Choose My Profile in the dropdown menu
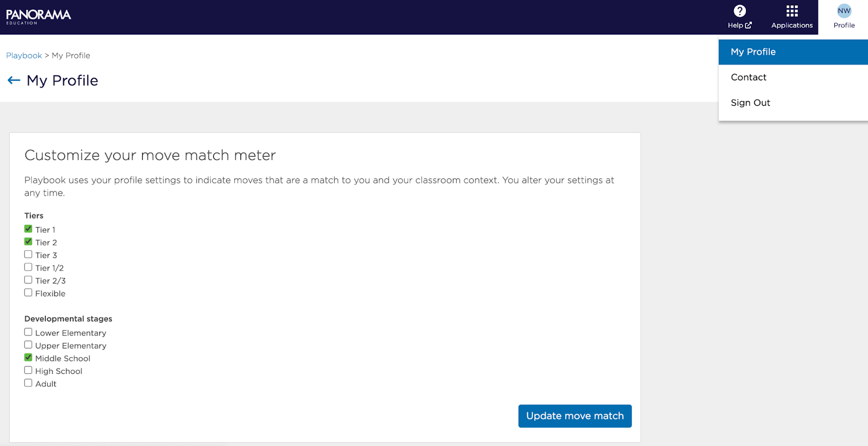The height and width of the screenshot is (446, 868). [793, 52]
